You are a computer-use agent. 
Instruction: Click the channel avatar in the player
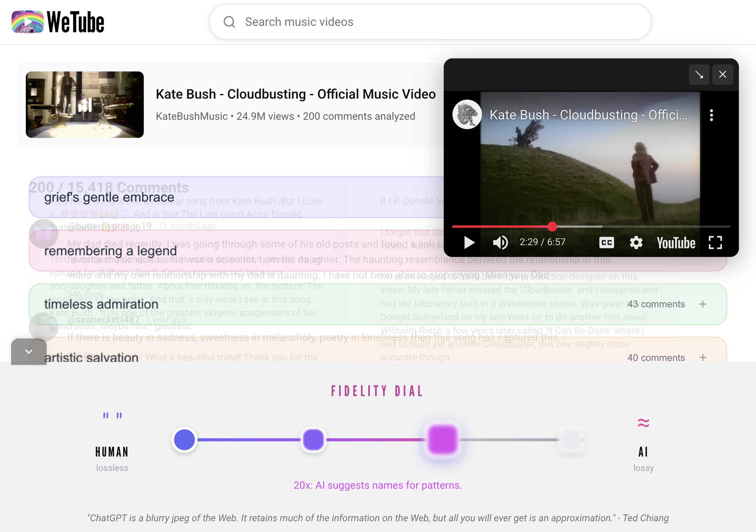467,115
